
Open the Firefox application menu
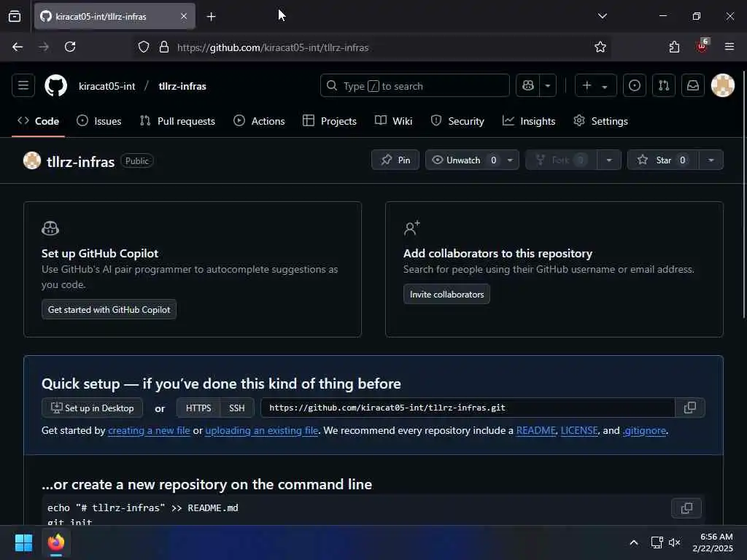[729, 47]
